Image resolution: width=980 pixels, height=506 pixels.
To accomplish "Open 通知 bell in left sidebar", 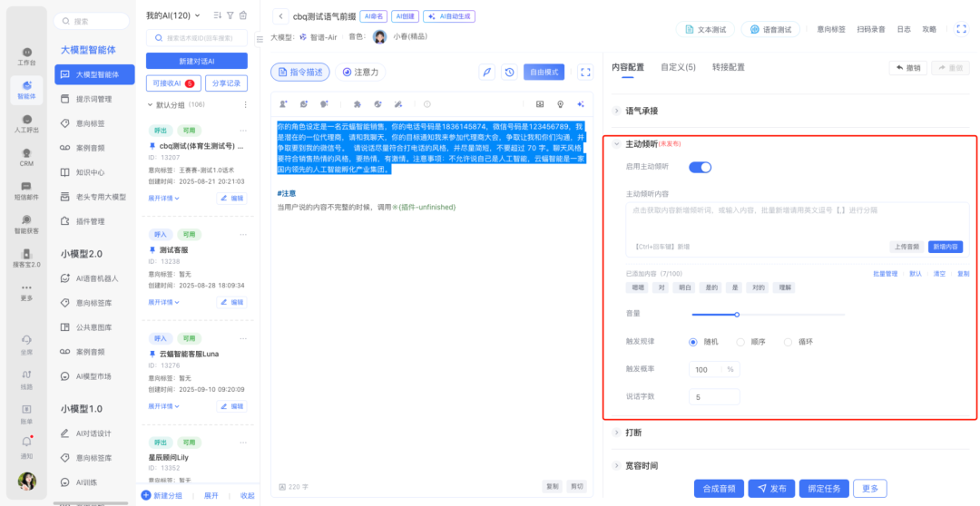I will 27,445.
